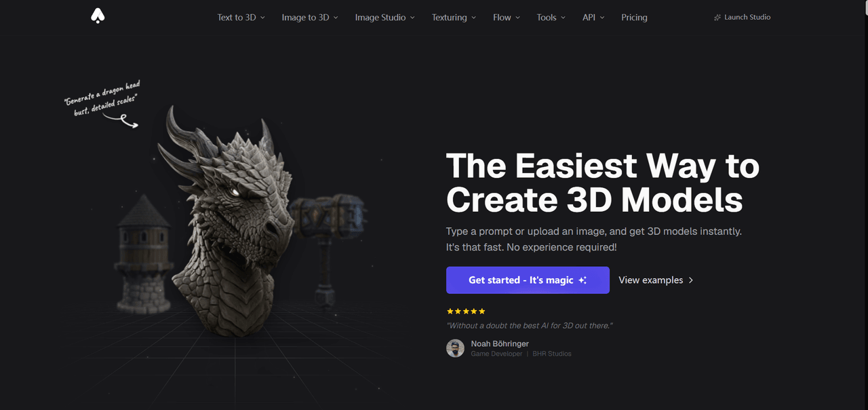Open the Text to 3D menu
The image size is (868, 410).
(241, 18)
